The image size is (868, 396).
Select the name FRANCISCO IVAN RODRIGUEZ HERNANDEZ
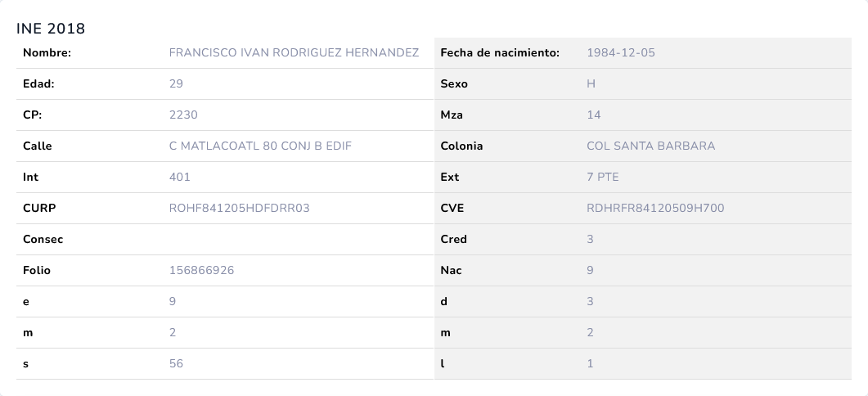tap(294, 53)
